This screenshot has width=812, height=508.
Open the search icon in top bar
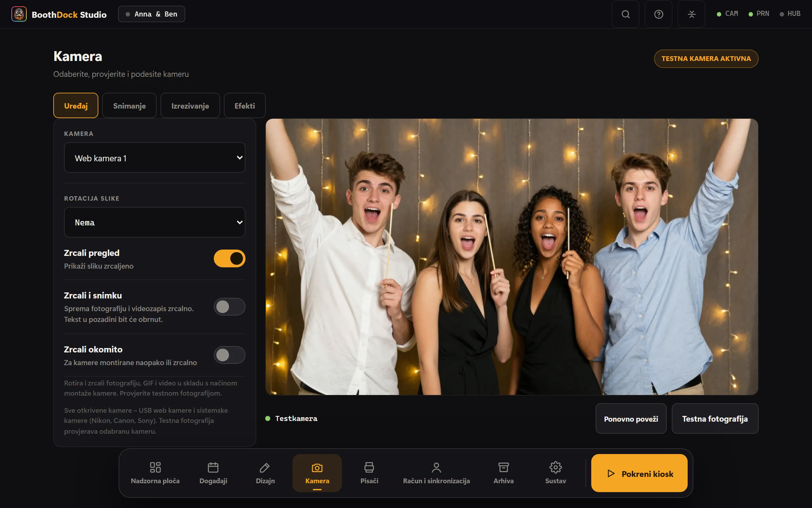[625, 14]
